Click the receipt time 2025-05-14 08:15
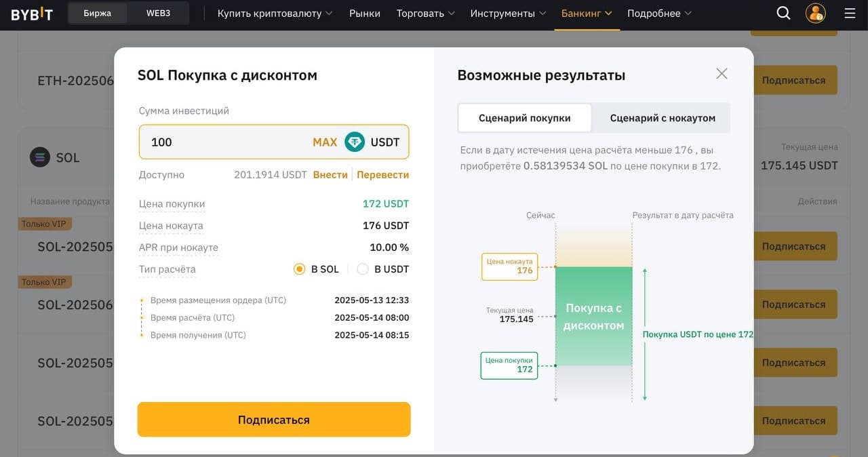Viewport: 868px width, 457px height. (x=372, y=335)
